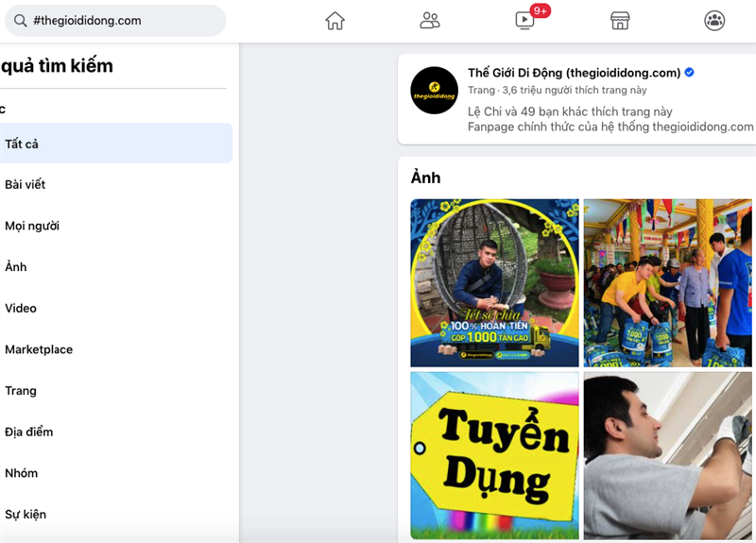Open the Marketplace storefront icon
The image size is (756, 543).
pos(620,21)
